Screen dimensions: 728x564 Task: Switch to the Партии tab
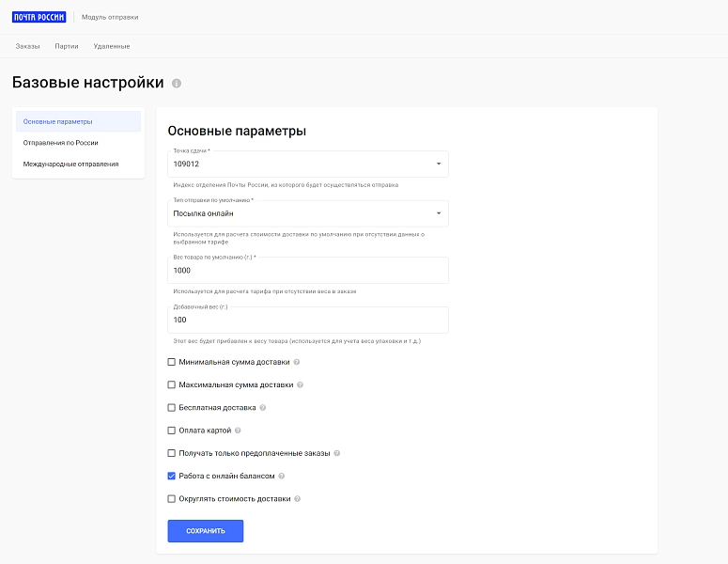pos(67,46)
